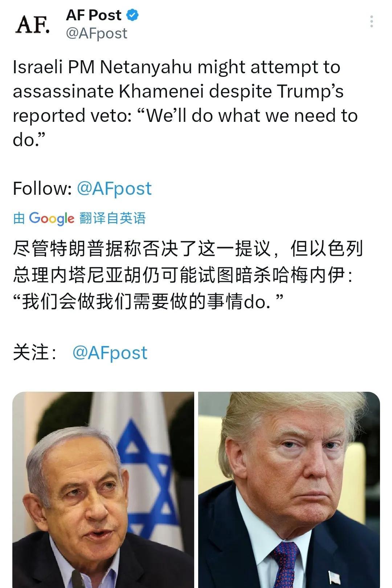Tap the blue verified badge
This screenshot has height=588, width=392.
click(x=132, y=15)
